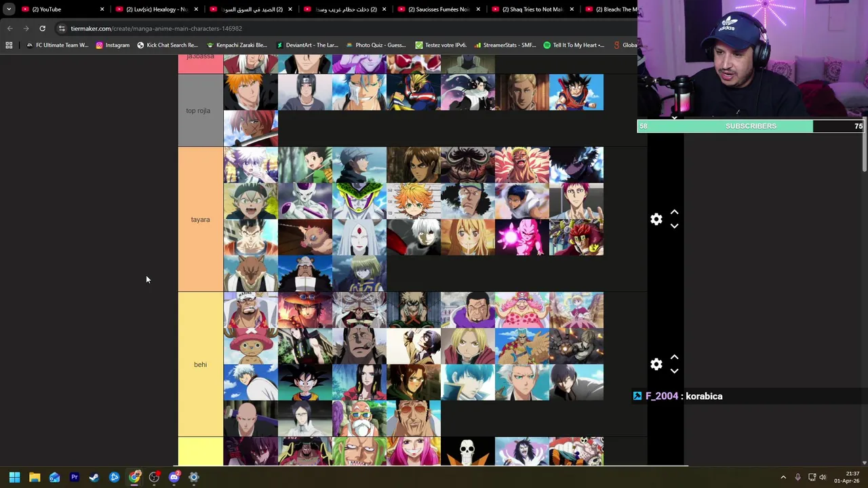Move the behi tier up with arrow

tap(674, 357)
